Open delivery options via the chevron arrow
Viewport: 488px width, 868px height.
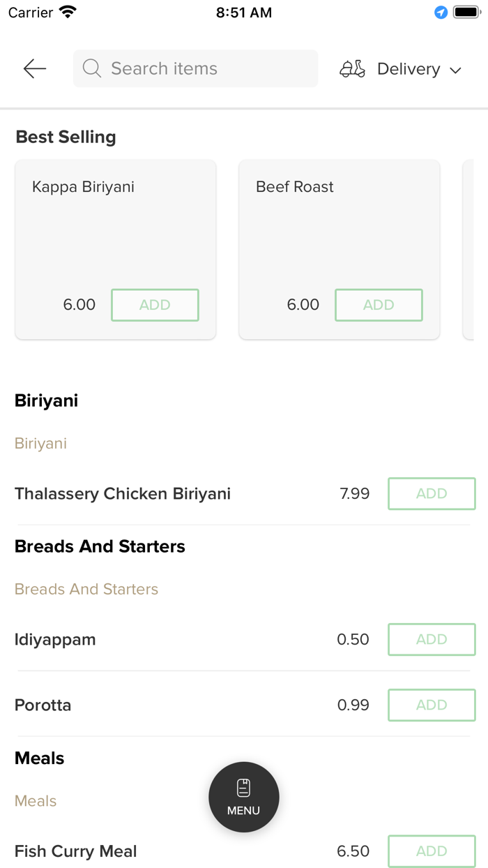[x=456, y=70]
